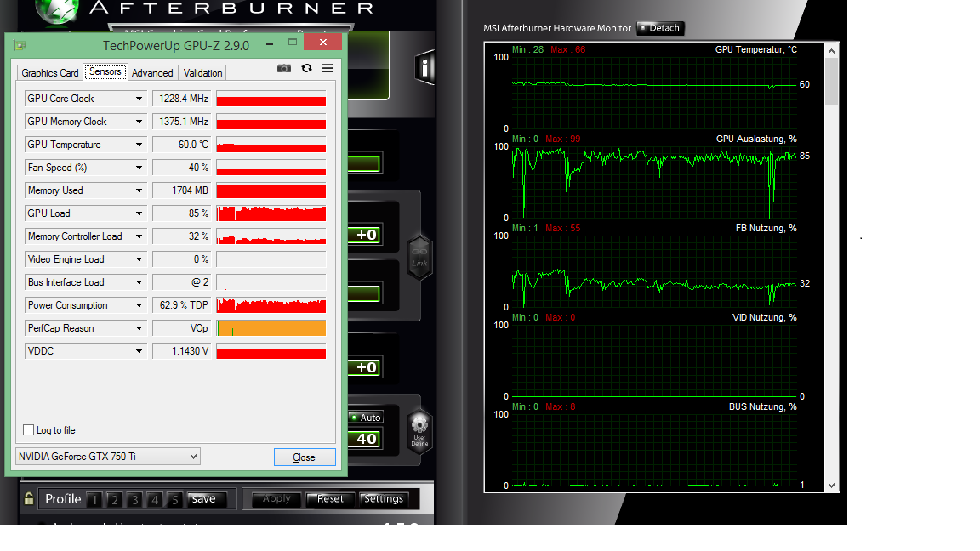Select Afterburner profile slot 2
Viewport: 980px width, 551px height.
tap(114, 500)
